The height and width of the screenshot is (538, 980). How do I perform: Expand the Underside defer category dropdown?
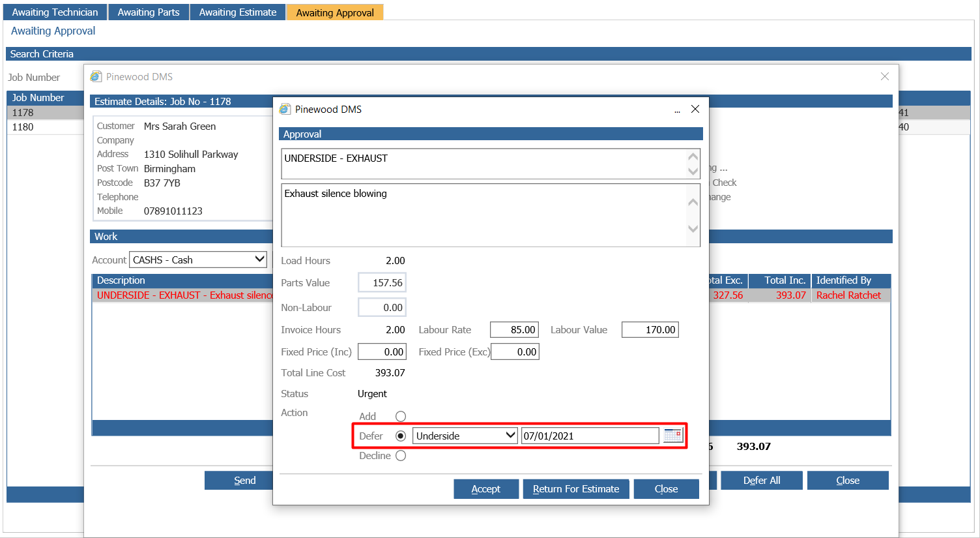510,436
